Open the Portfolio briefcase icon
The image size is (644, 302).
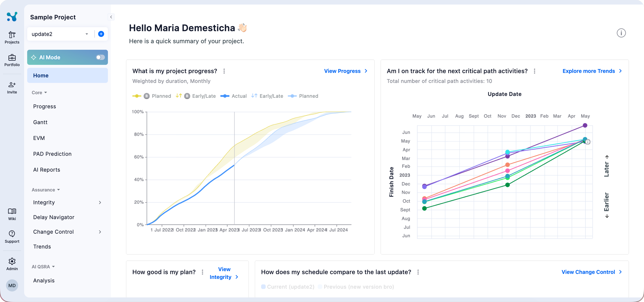coord(12,57)
